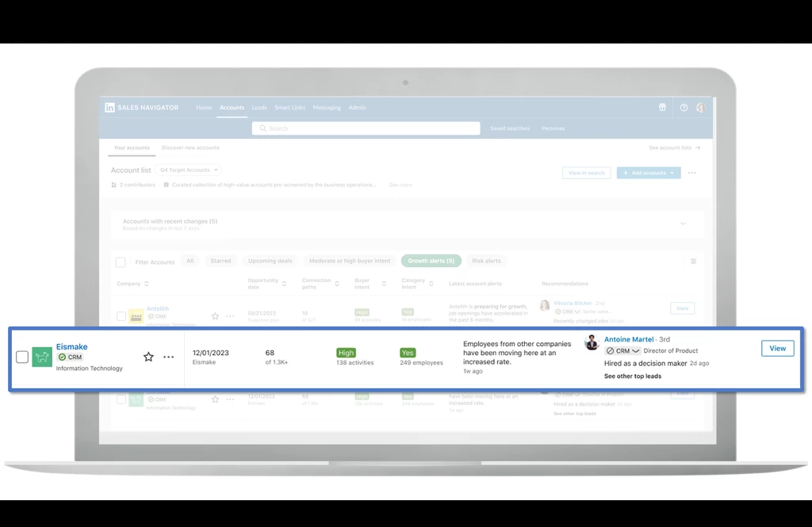Open more options for Antelith row
This screenshot has height=527, width=812.
pos(230,315)
